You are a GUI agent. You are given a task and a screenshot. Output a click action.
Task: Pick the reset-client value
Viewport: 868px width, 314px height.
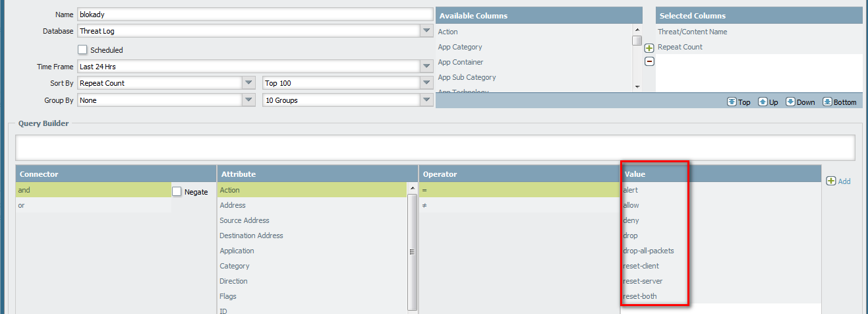[721, 266]
